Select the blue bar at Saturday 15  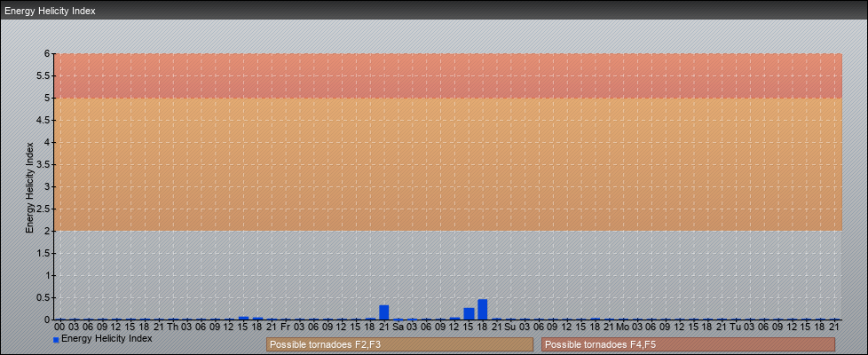coord(469,314)
